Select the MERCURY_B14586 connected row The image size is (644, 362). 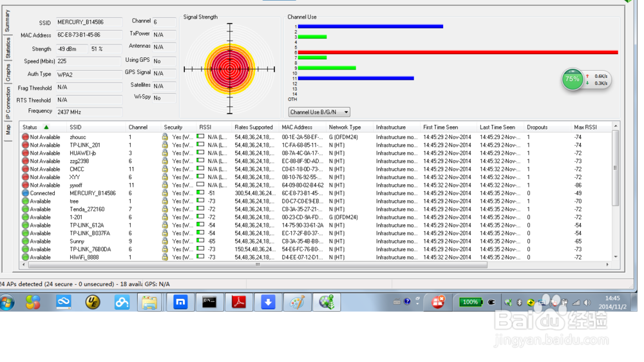316,193
